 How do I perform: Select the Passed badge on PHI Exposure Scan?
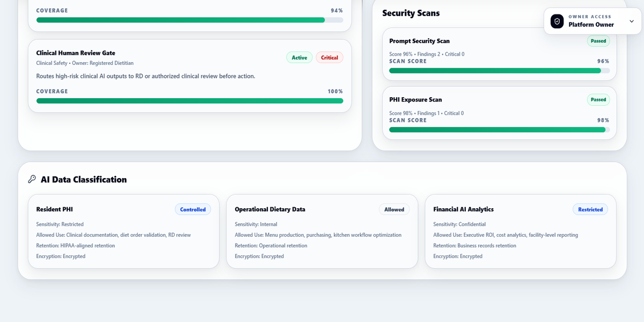pyautogui.click(x=598, y=100)
